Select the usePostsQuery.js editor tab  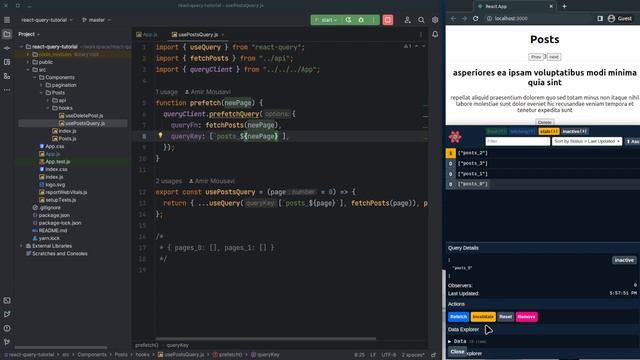[198, 35]
